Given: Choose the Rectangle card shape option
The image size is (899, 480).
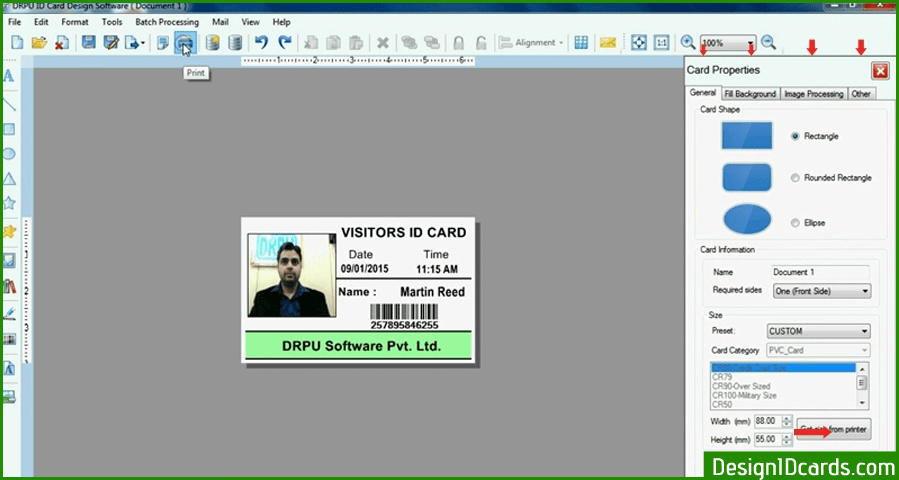Looking at the screenshot, I should coord(795,136).
